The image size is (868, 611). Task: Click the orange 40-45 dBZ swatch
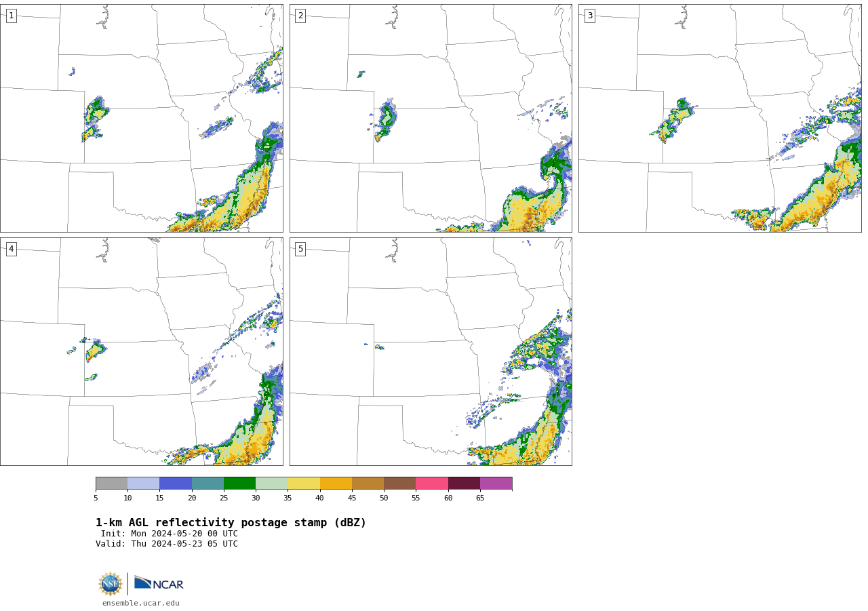pyautogui.click(x=336, y=484)
